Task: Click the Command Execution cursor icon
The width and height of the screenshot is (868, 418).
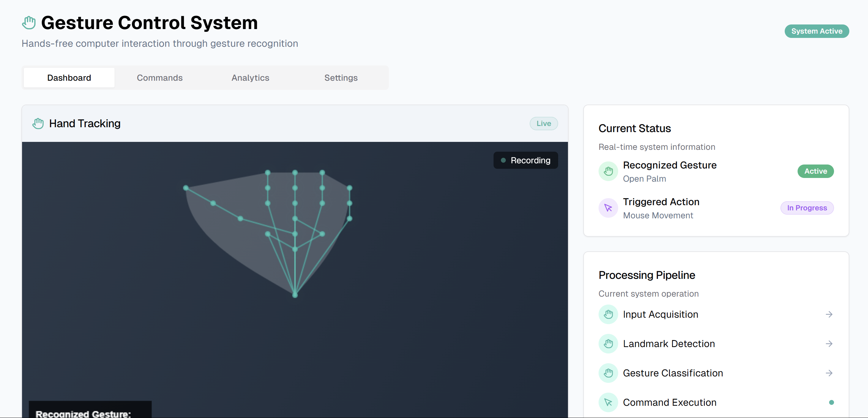Action: 608,402
